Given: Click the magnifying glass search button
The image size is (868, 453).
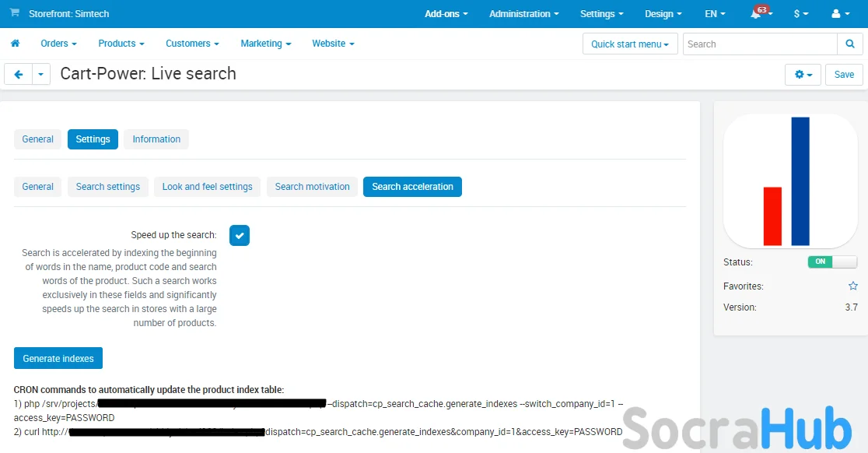Looking at the screenshot, I should click(849, 44).
